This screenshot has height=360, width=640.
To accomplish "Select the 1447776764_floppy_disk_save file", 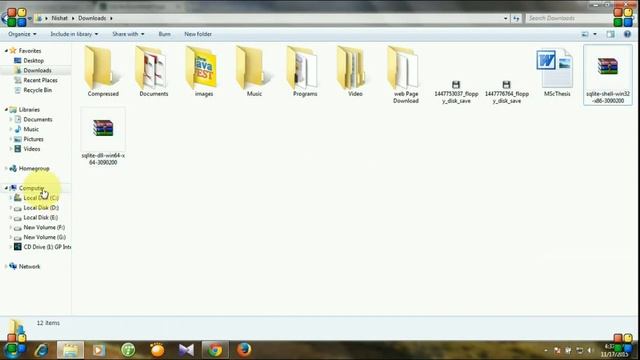I will point(507,92).
